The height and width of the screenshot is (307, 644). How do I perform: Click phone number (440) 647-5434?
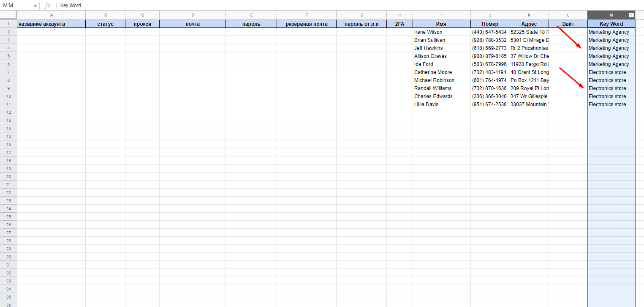(490, 32)
